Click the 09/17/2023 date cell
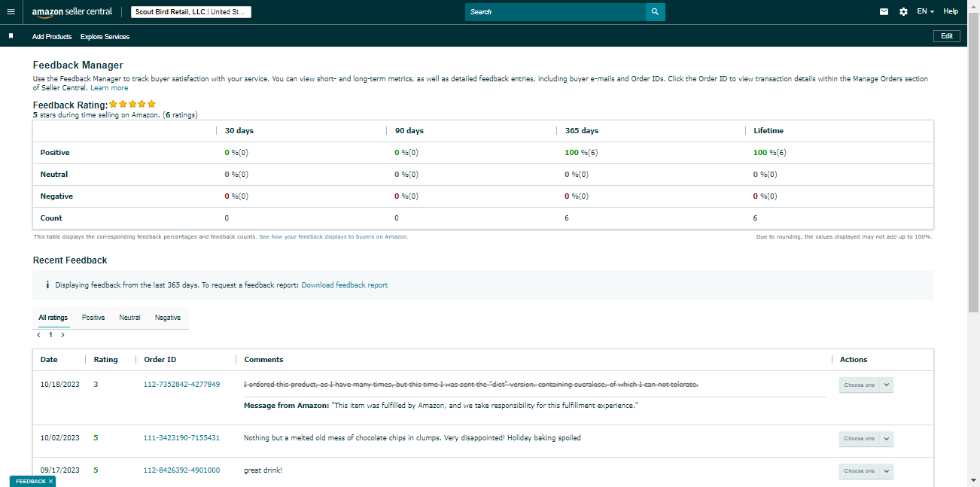Screen dimensions: 980x487 pyautogui.click(x=59, y=470)
